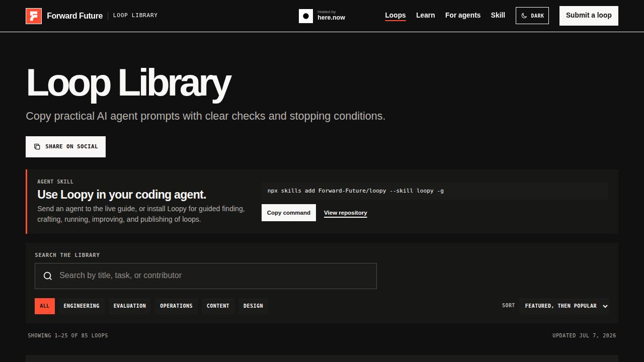
Task: Focus the search by title input field
Action: (x=206, y=276)
